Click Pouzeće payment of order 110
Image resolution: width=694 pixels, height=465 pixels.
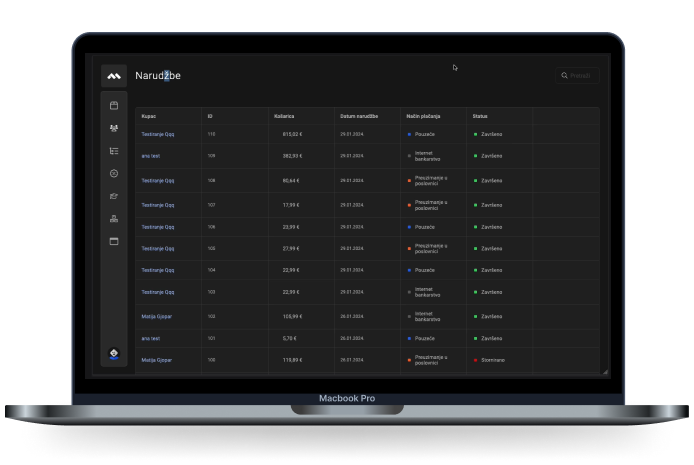pos(424,134)
